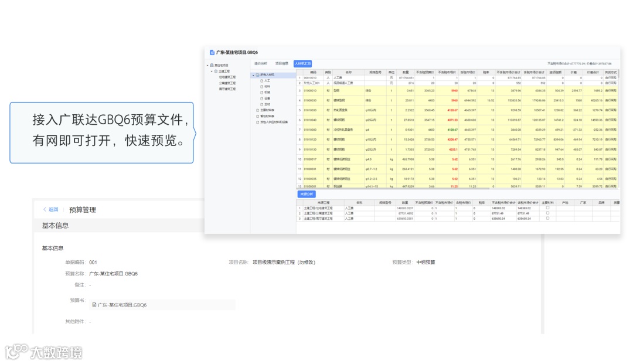
Task: Click the GBQ6 file icon beside the preview title
Action: (x=212, y=53)
